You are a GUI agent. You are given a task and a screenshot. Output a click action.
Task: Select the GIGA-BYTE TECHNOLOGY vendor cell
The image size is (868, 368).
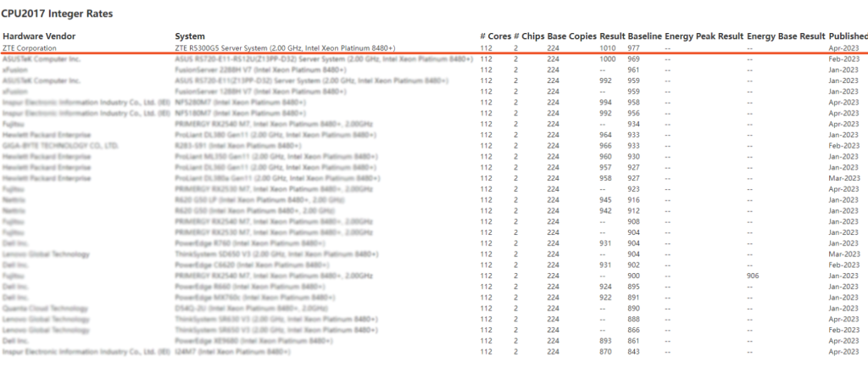60,146
